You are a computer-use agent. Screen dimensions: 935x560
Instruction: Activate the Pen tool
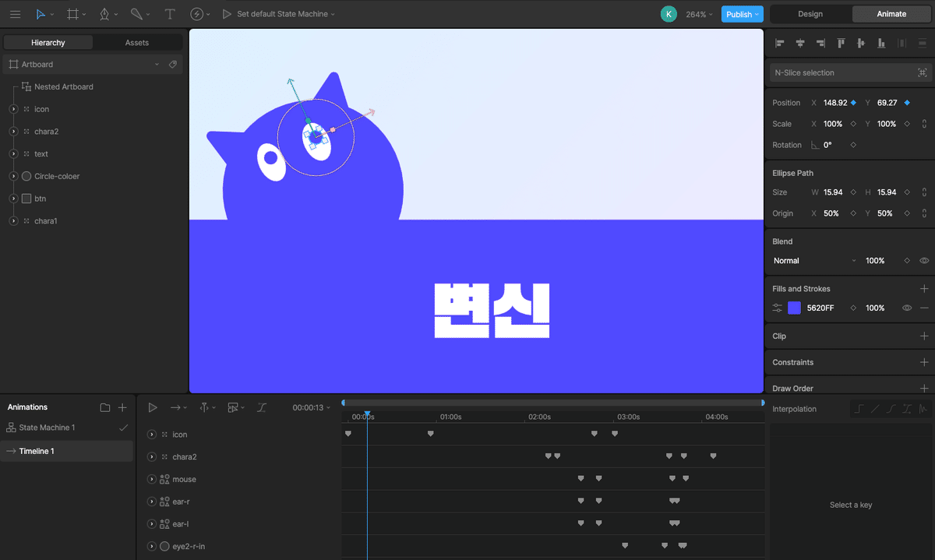click(104, 14)
